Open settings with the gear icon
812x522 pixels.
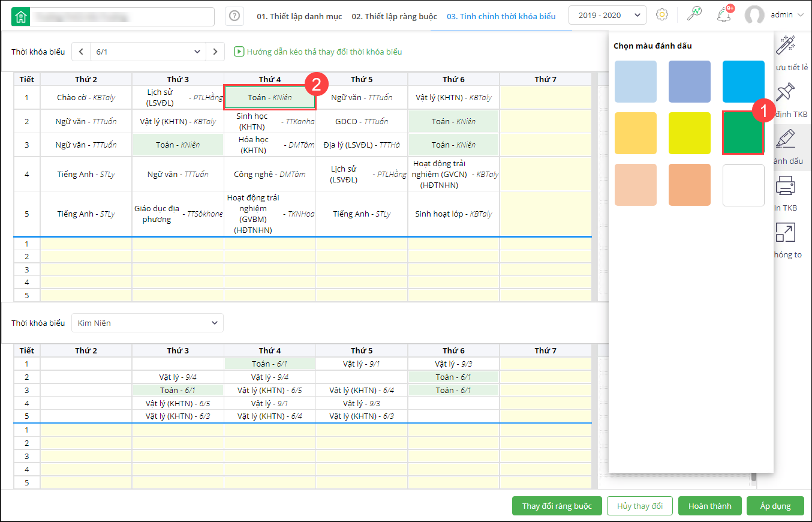click(x=662, y=15)
